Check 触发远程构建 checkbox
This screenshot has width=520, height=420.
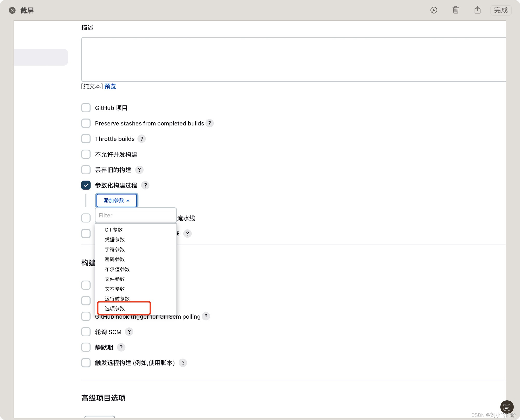tap(86, 363)
